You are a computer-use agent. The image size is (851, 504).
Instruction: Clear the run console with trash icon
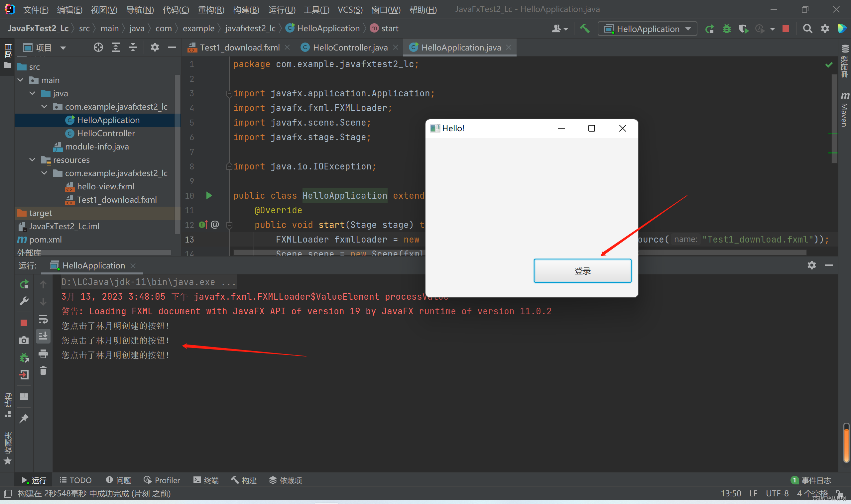tap(43, 370)
